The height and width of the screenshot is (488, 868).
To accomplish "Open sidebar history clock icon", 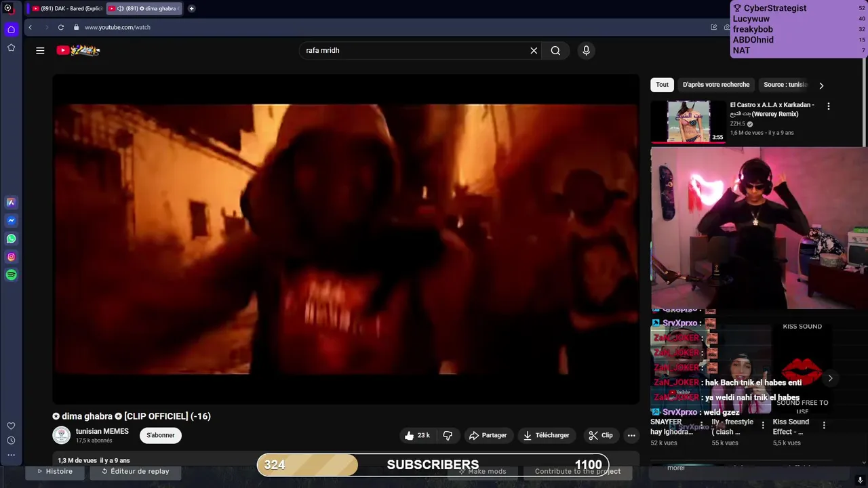I will point(11,441).
